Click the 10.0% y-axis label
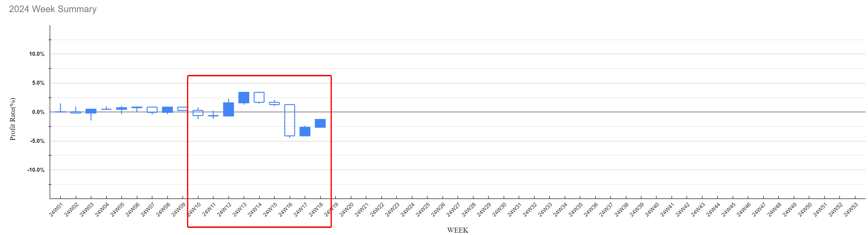The width and height of the screenshot is (868, 235). point(37,54)
